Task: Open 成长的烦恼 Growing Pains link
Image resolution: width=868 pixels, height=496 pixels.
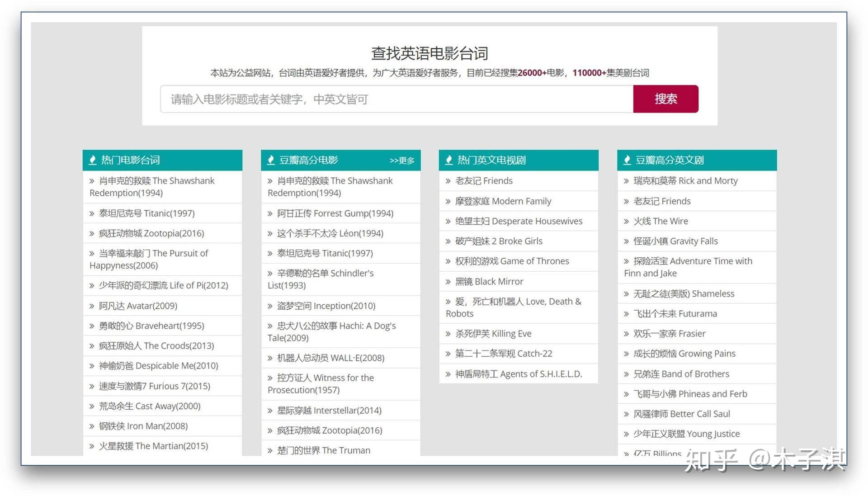Action: (684, 354)
